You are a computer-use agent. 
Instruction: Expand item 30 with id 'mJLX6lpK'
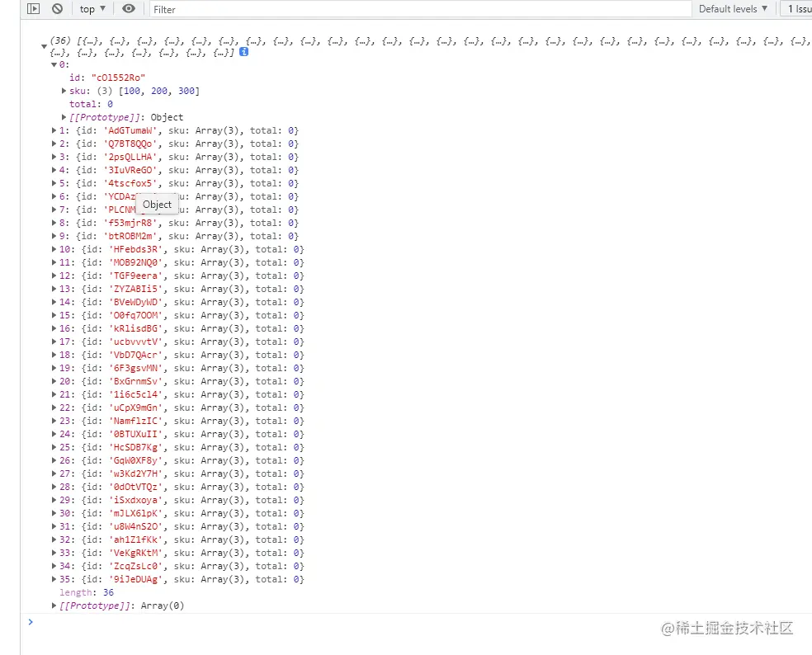tap(54, 513)
